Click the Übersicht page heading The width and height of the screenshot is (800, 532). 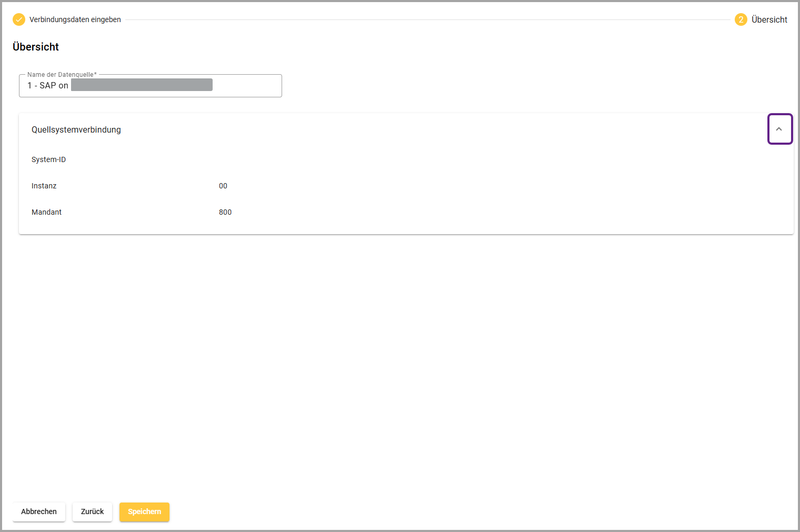click(36, 47)
